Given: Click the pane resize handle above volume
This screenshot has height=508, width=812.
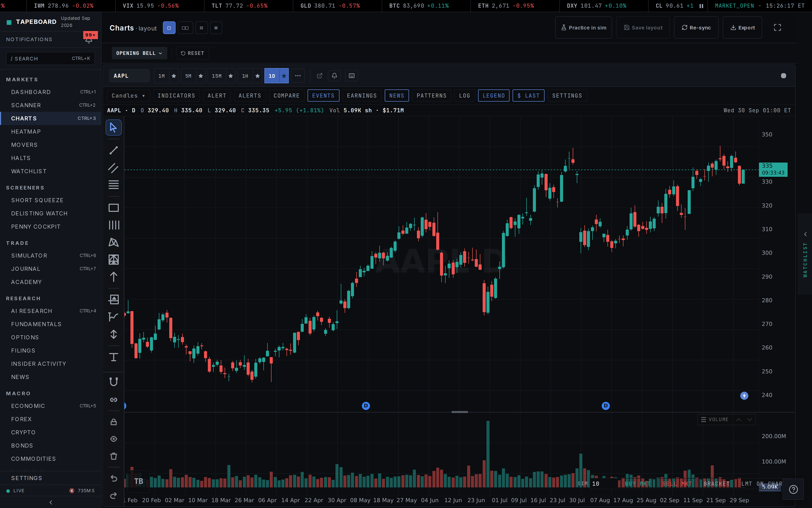Looking at the screenshot, I should [x=459, y=412].
